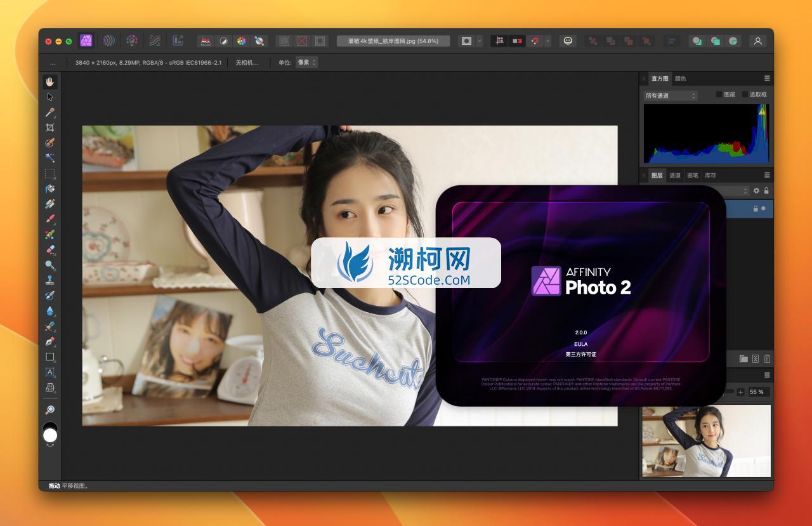
Task: Click the Subtract boolean operation icon
Action: tap(716, 41)
